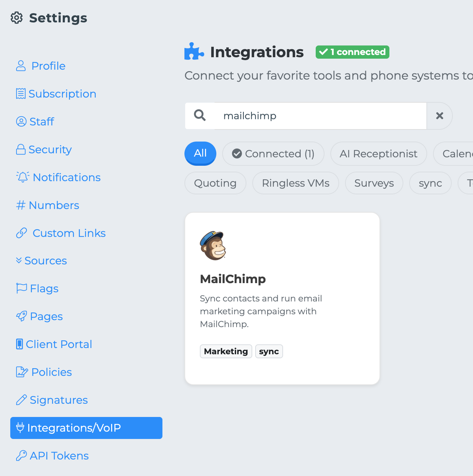473x476 pixels.
Task: Click the MailChimp monkey logo
Action: pyautogui.click(x=213, y=245)
